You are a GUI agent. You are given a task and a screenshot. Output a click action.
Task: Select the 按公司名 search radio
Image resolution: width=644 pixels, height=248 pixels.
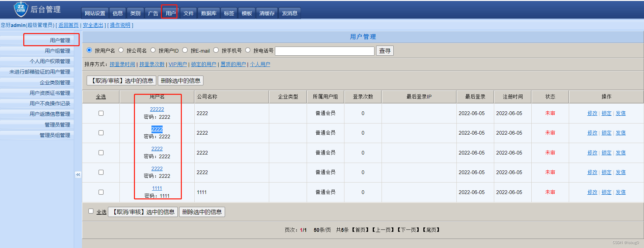click(x=121, y=50)
